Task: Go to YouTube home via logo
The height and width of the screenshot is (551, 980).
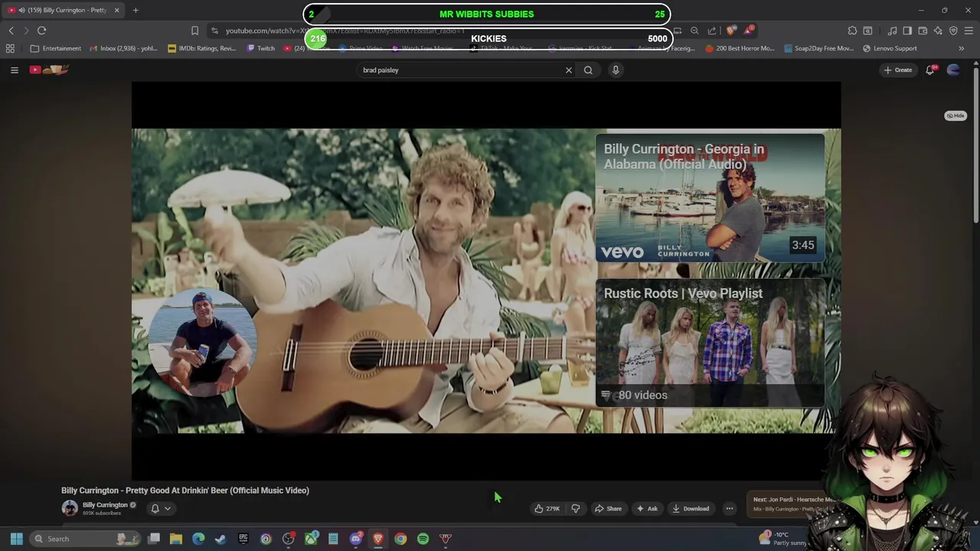Action: [49, 70]
